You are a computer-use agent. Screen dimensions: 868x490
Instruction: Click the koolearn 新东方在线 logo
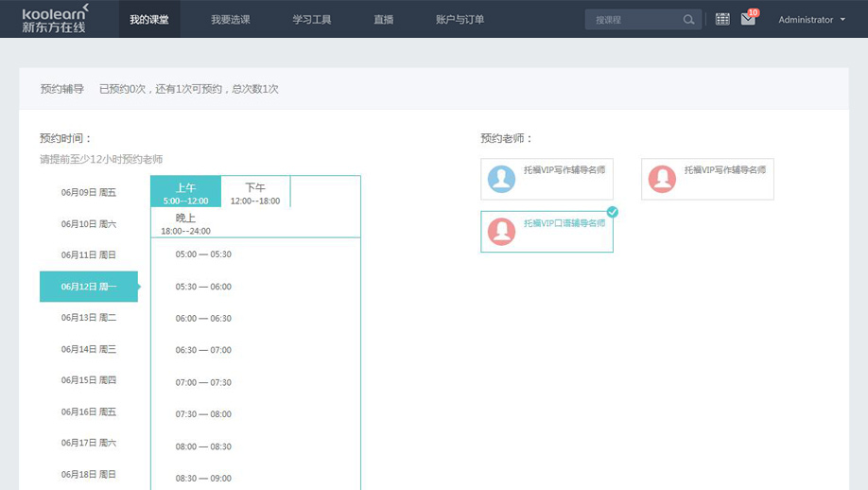(55, 19)
